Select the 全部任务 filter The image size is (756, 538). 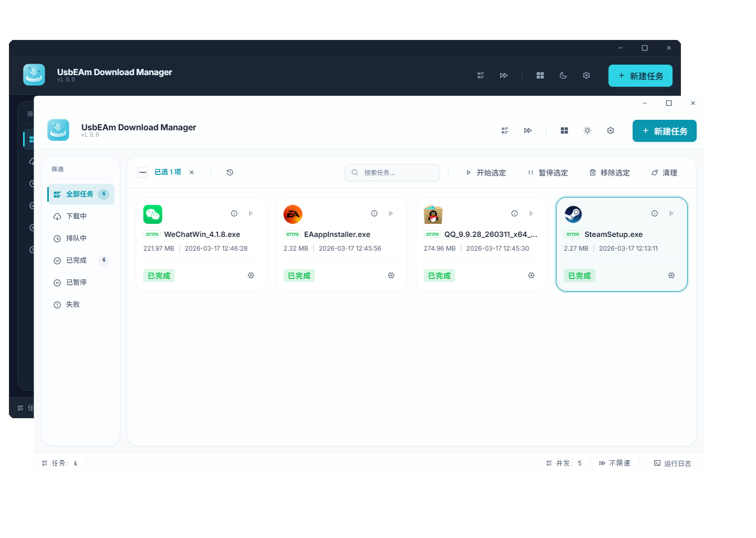click(80, 194)
